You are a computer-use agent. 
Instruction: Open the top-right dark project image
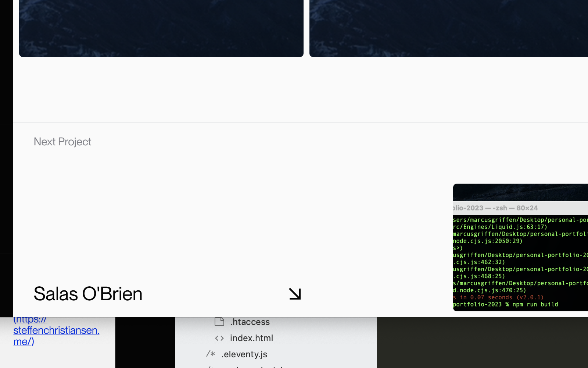click(448, 28)
